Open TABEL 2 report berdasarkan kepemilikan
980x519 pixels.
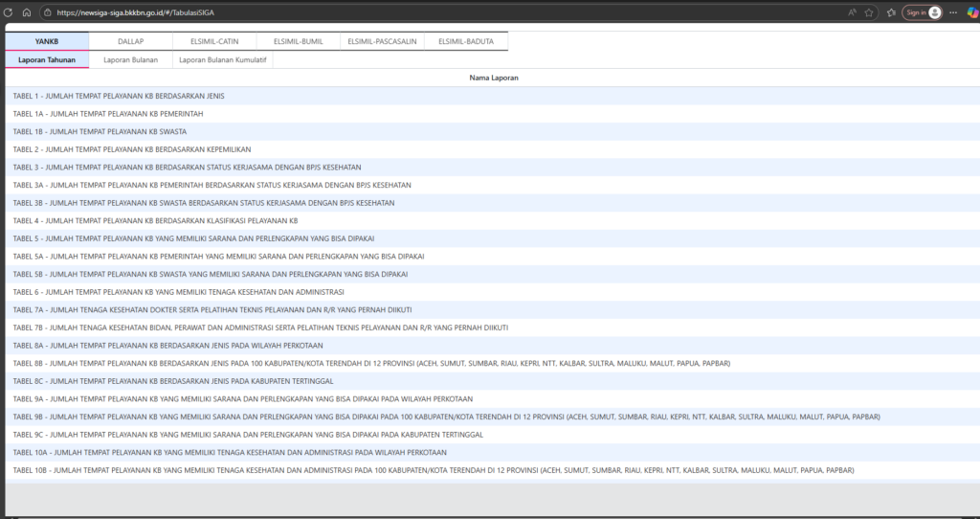(x=131, y=149)
